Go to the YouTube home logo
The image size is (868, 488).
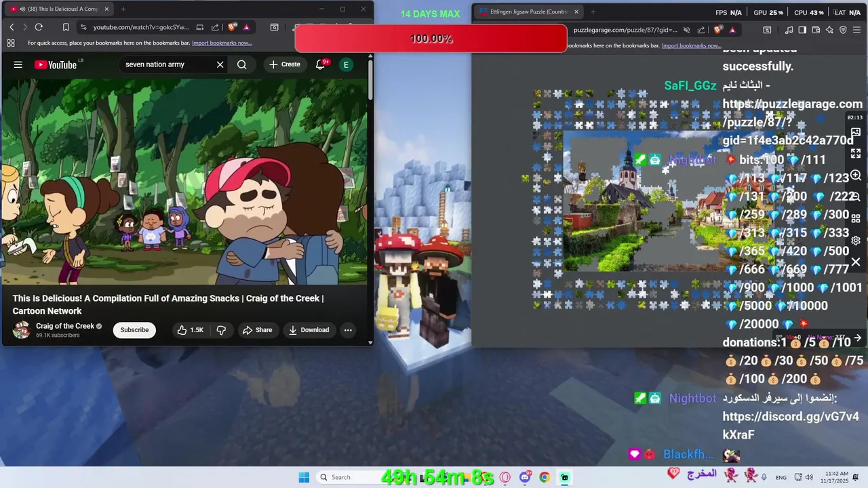point(56,64)
